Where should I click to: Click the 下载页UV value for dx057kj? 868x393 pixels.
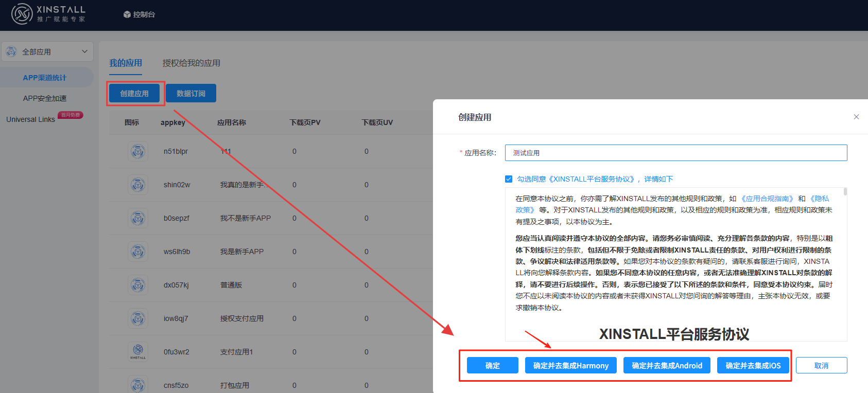pyautogui.click(x=367, y=285)
